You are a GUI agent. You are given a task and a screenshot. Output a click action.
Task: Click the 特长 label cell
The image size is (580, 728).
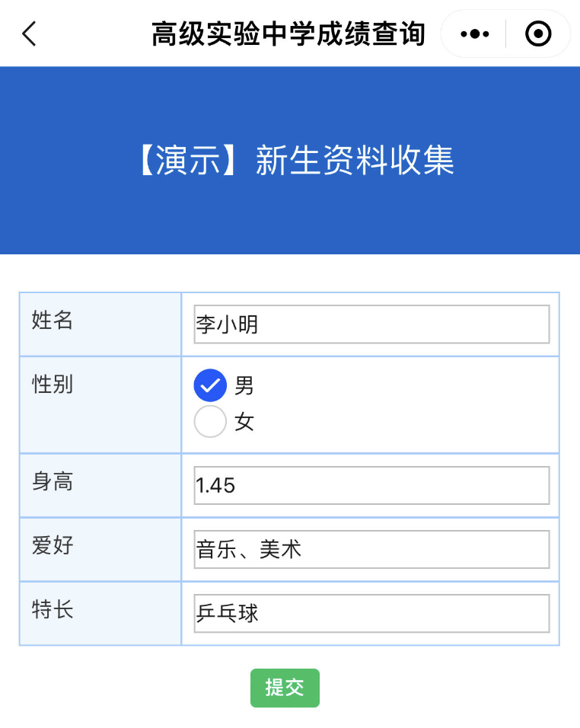click(x=100, y=613)
